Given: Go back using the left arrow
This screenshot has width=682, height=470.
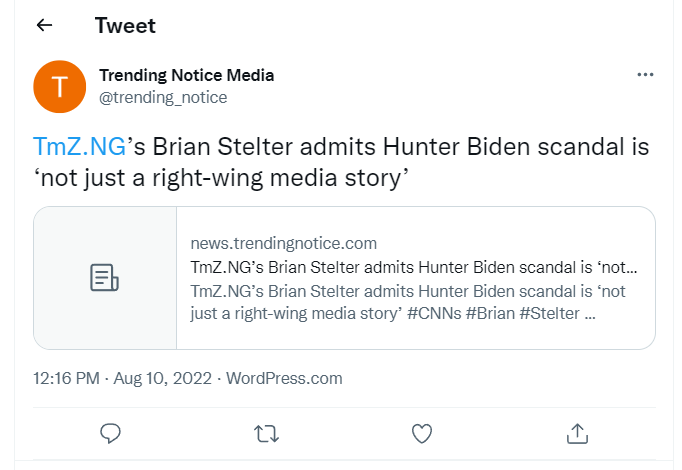Looking at the screenshot, I should (x=44, y=25).
